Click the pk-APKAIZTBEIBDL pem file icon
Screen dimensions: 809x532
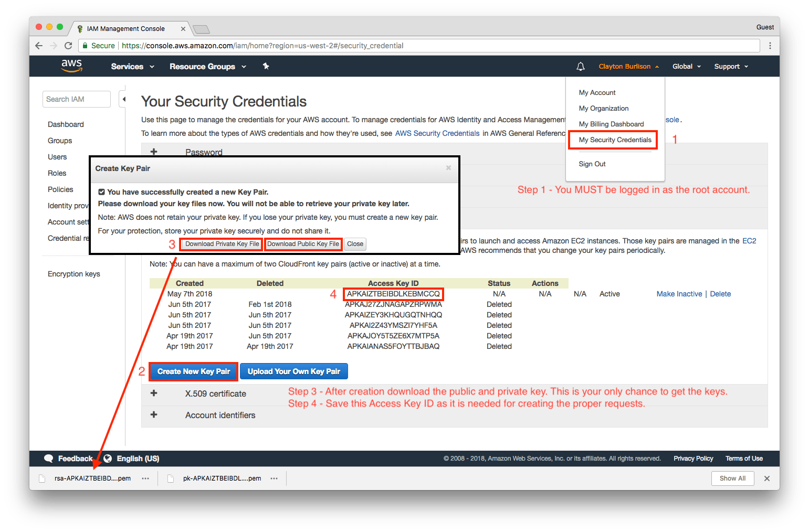pos(171,478)
